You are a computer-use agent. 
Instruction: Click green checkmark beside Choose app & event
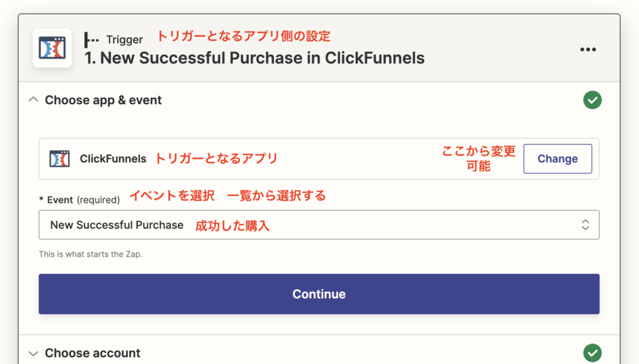[592, 100]
